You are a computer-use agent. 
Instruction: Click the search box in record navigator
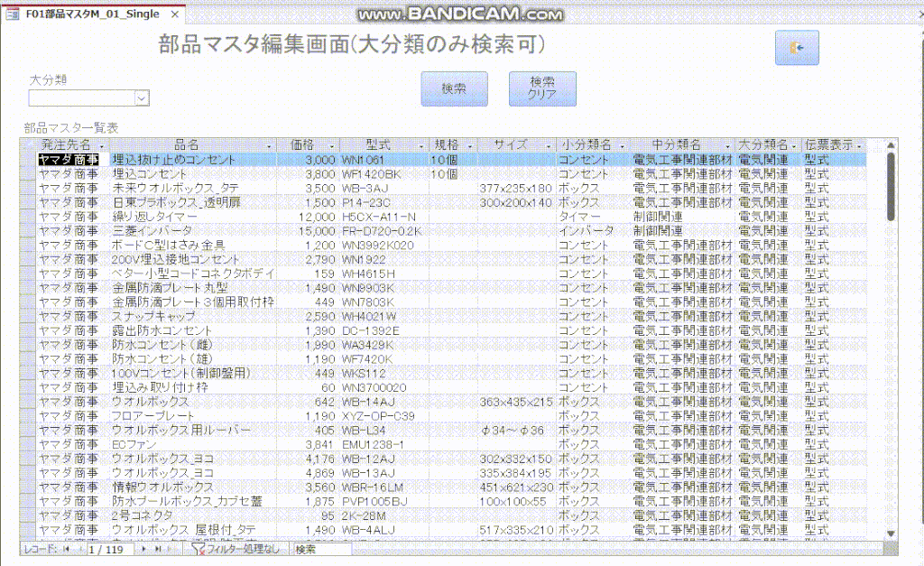320,549
